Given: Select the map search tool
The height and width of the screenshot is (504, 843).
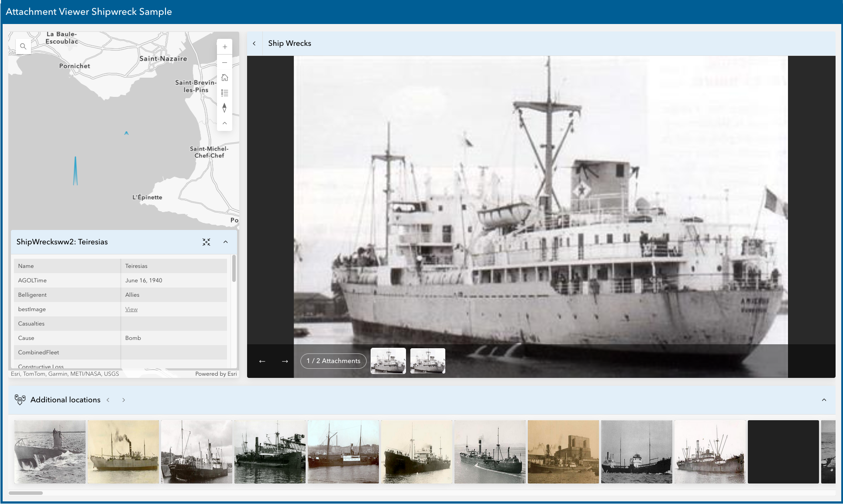Looking at the screenshot, I should 23,46.
